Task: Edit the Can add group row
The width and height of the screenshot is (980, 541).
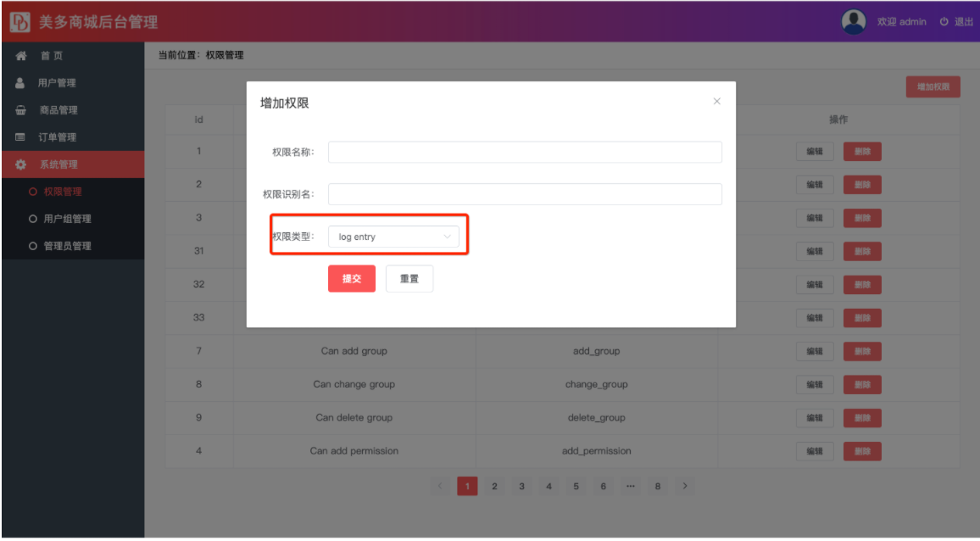Action: point(815,352)
